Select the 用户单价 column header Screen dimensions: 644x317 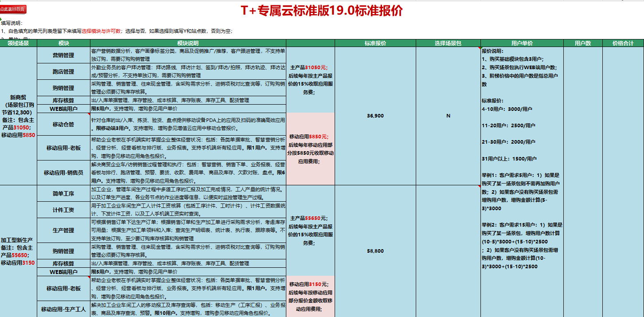tap(522, 43)
